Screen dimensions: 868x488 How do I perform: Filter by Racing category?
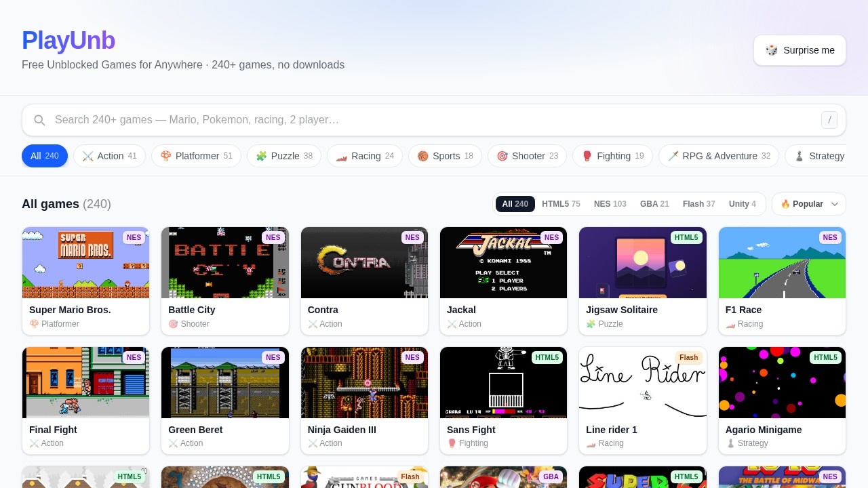coord(365,156)
